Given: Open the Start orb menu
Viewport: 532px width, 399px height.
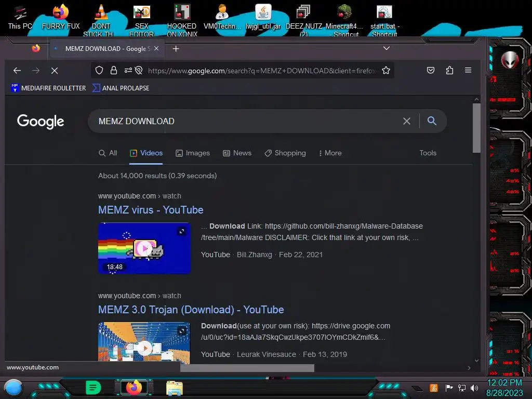Looking at the screenshot, I should [14, 388].
